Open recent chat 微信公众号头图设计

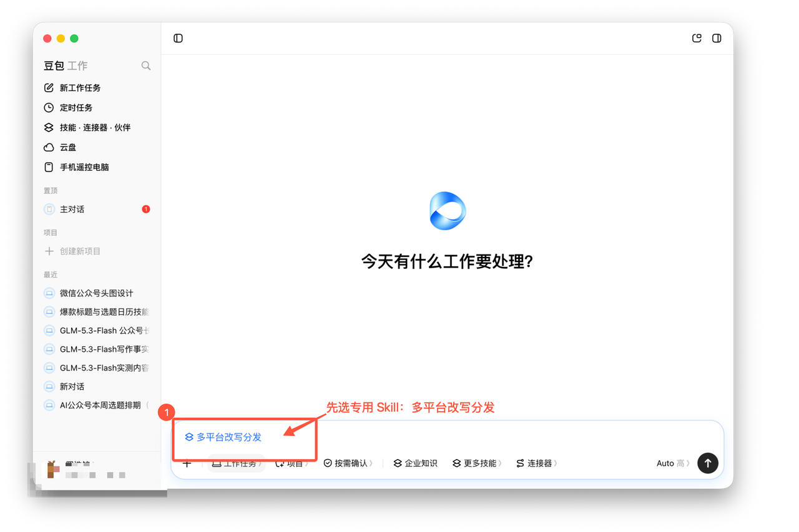[x=97, y=293]
